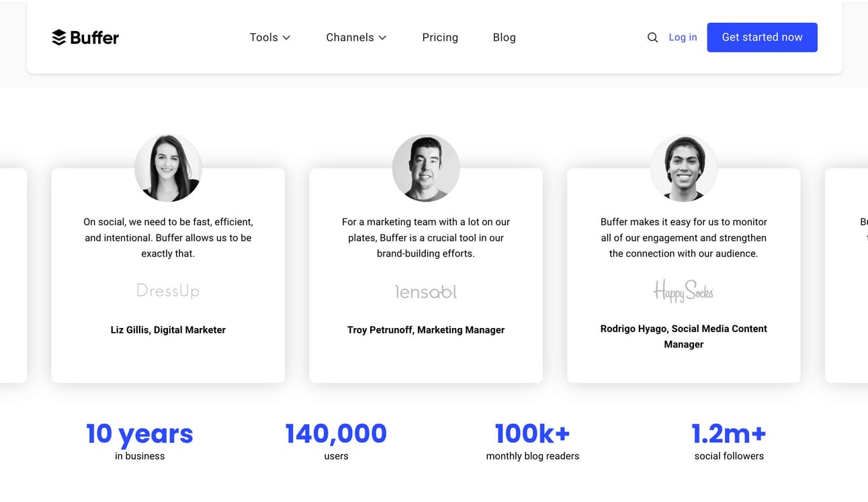Screen dimensions: 868x502
Task: Click the Get started now button
Action: click(762, 38)
